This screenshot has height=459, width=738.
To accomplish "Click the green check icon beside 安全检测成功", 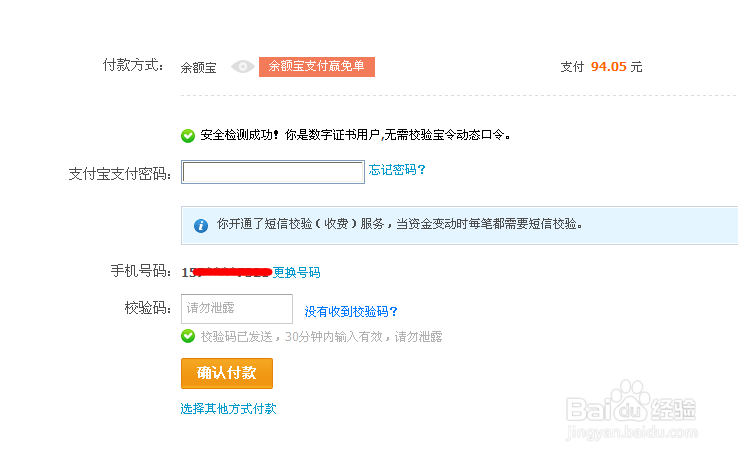I will pos(188,136).
